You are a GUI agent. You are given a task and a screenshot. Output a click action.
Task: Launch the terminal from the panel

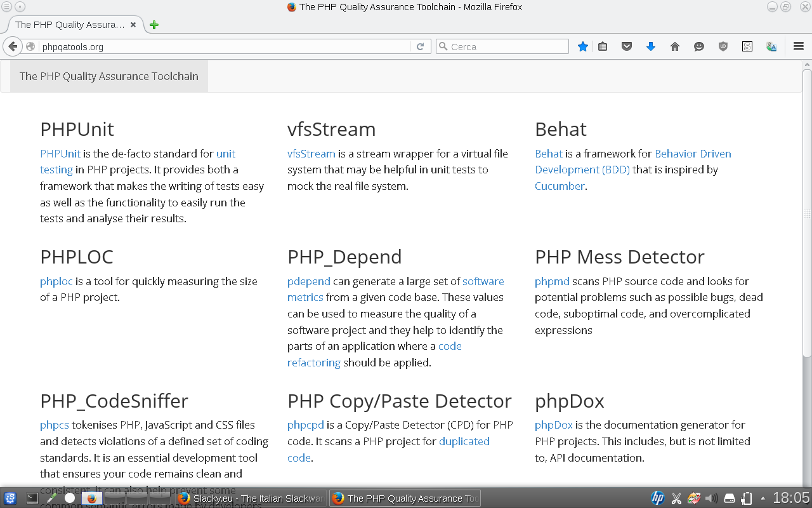click(x=32, y=498)
